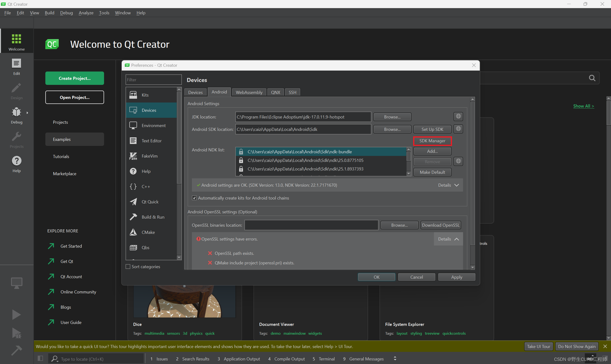Click Take UI Tour button
This screenshot has height=364, width=611.
(538, 346)
